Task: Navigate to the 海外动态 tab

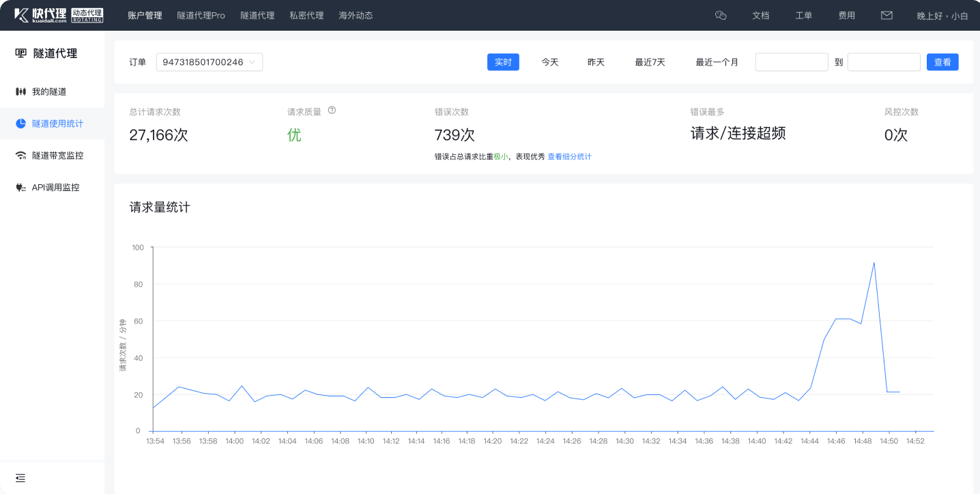Action: click(x=356, y=14)
